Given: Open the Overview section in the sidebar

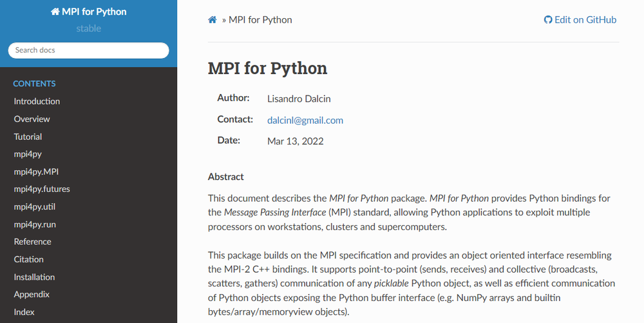Looking at the screenshot, I should click(32, 119).
